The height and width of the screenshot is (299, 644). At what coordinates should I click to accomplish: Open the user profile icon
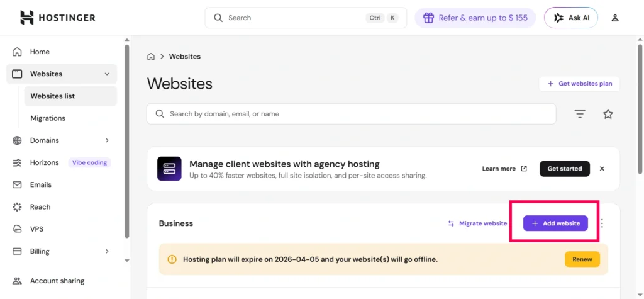[x=615, y=18]
